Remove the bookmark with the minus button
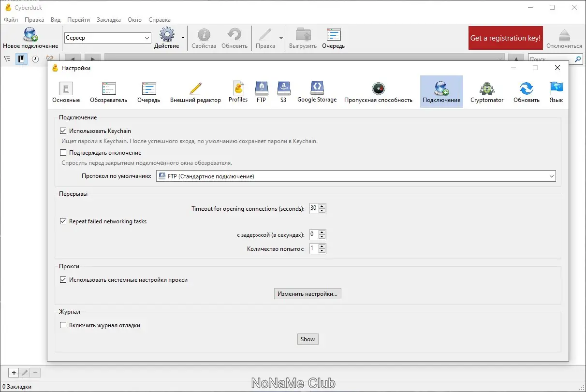 pyautogui.click(x=35, y=373)
